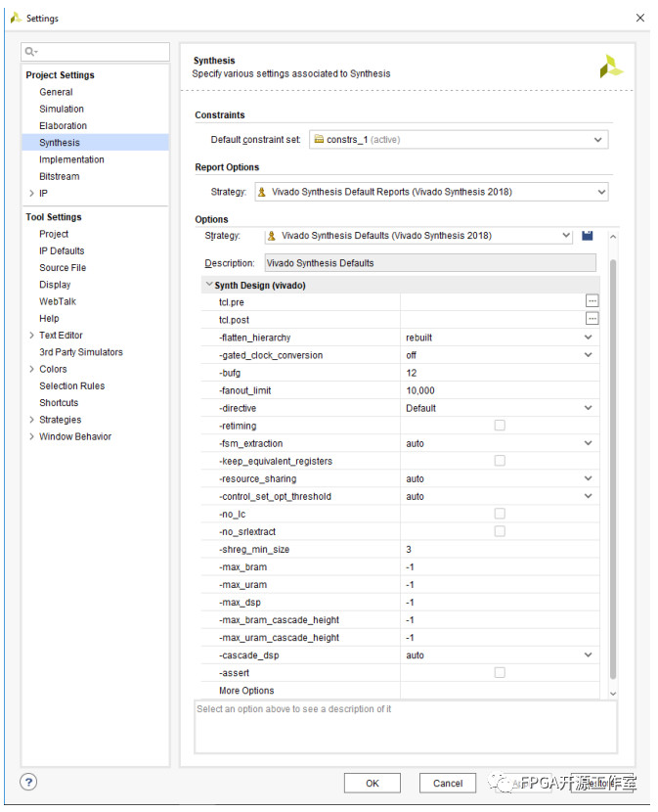
Task: Click the save strategy floppy disk icon
Action: 587,236
